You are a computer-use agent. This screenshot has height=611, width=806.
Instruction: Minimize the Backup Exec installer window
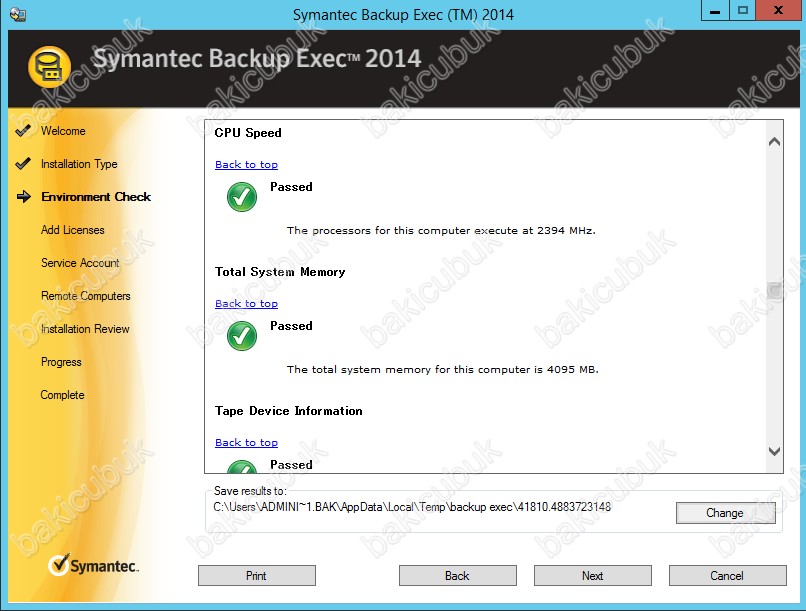[716, 11]
